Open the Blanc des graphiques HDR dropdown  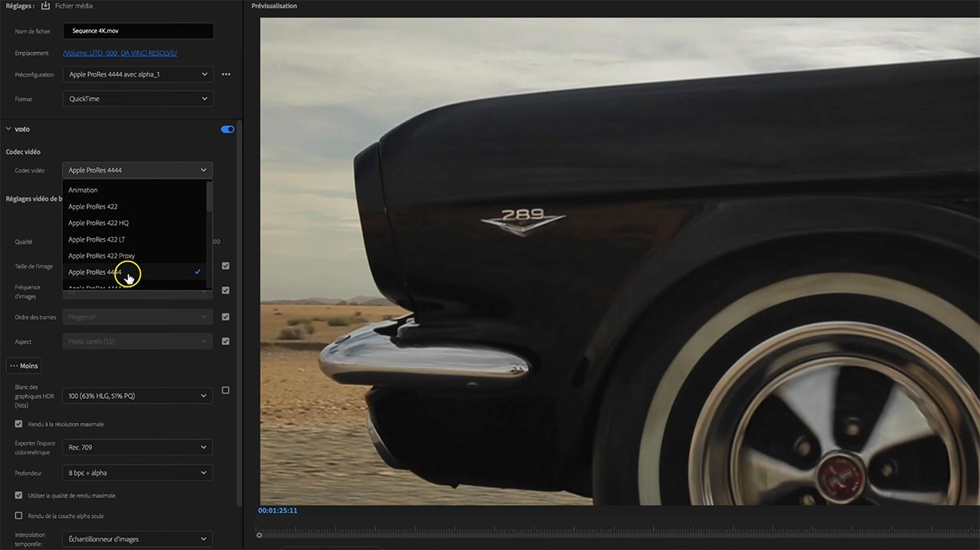pyautogui.click(x=138, y=395)
